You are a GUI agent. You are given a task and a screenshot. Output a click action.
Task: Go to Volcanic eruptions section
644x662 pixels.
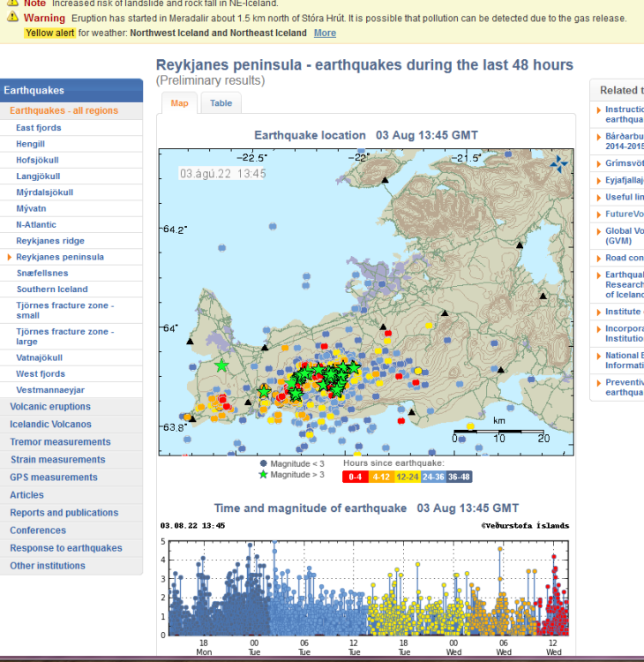tap(50, 407)
